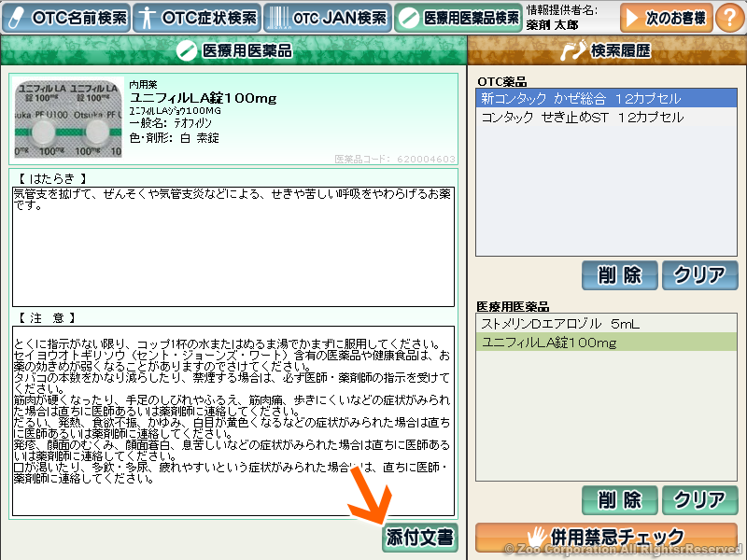Run the 併用禁忌チェック button

pyautogui.click(x=606, y=538)
